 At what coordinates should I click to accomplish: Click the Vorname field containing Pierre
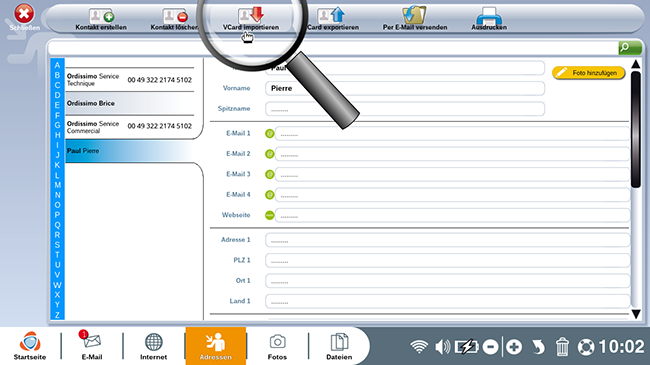pos(405,88)
